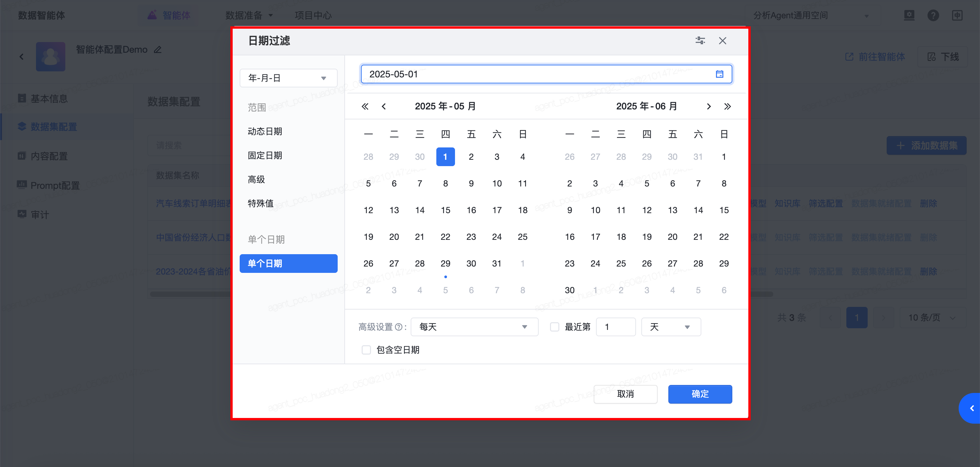
Task: Click the agent avatar thumbnail
Action: [51, 57]
